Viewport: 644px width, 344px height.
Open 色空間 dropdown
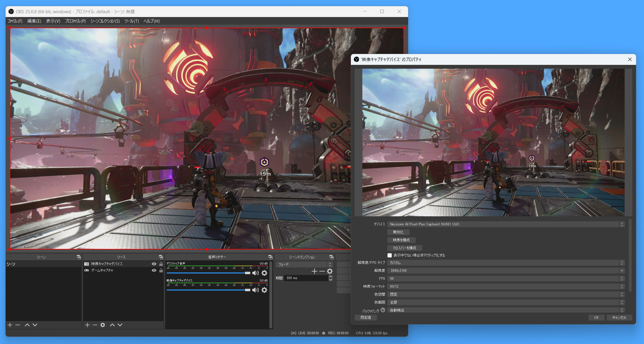point(506,294)
